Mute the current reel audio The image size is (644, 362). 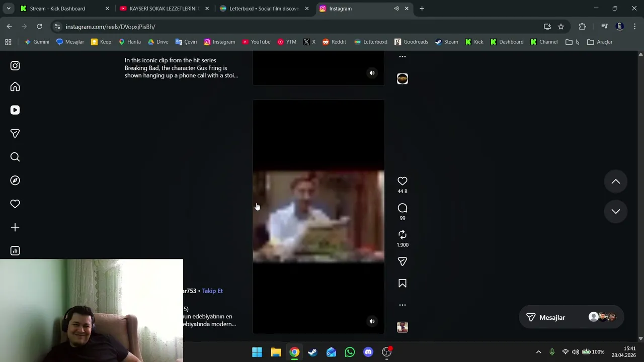[372, 321]
